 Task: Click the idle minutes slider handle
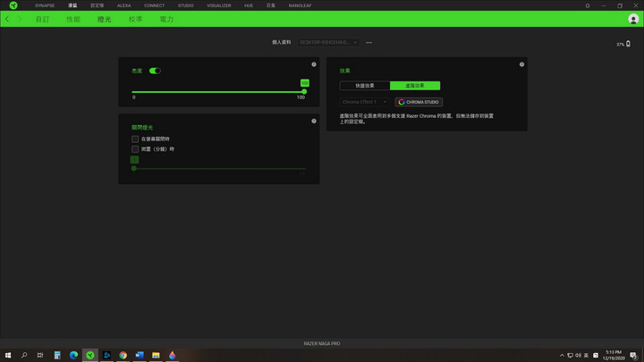point(134,168)
